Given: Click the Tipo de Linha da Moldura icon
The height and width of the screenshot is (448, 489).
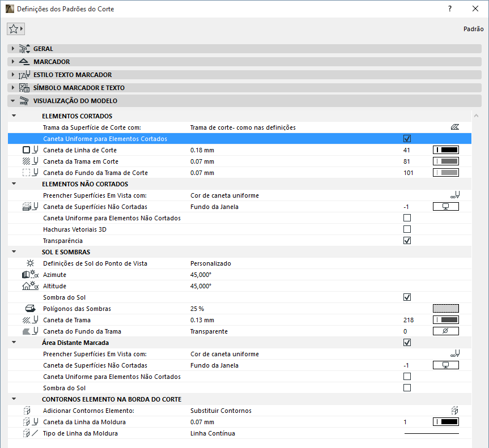Looking at the screenshot, I should (x=31, y=433).
